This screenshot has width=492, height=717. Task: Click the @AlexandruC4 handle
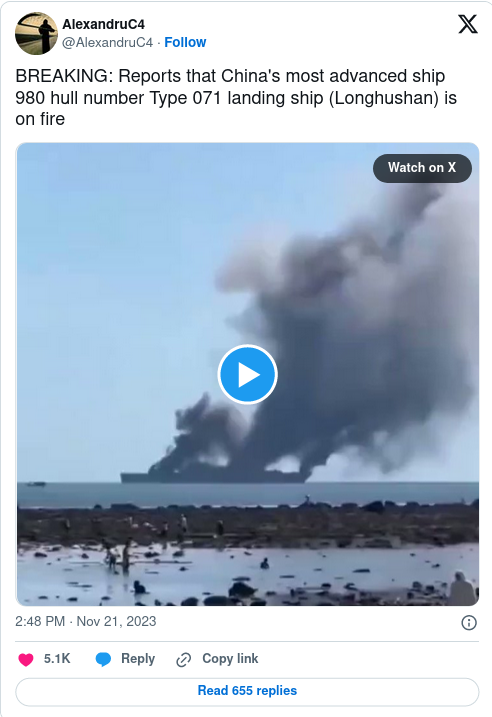107,42
